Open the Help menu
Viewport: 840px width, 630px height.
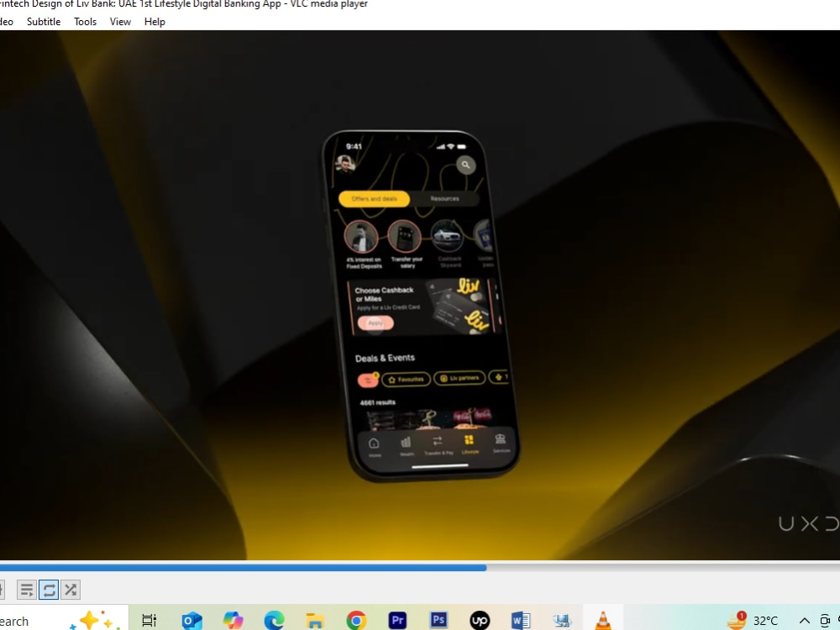tap(155, 22)
